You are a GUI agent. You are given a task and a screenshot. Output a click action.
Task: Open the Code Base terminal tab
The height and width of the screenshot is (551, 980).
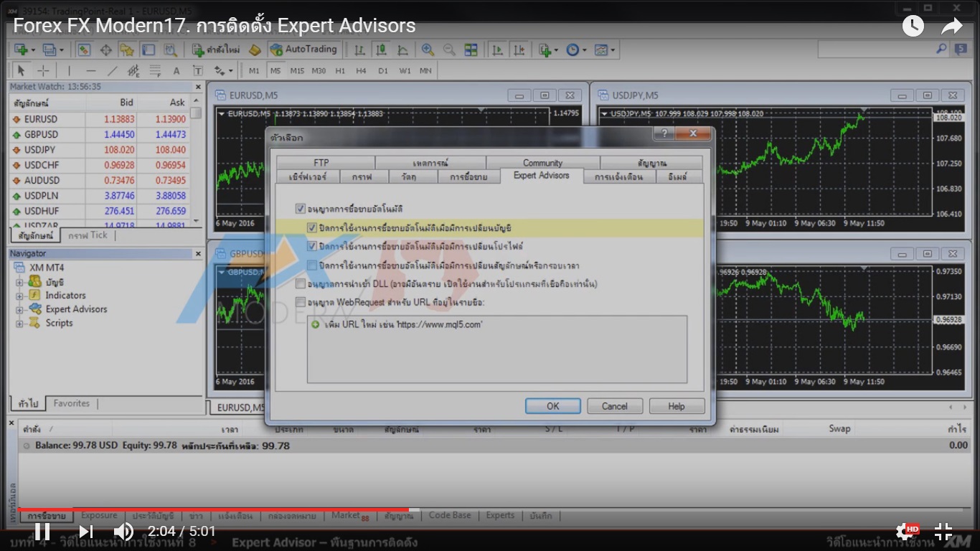click(450, 515)
